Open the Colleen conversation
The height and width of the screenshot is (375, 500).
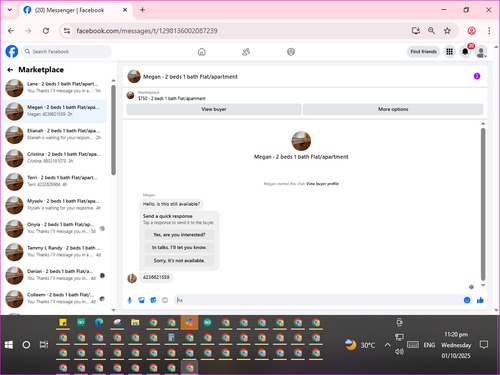tap(55, 298)
